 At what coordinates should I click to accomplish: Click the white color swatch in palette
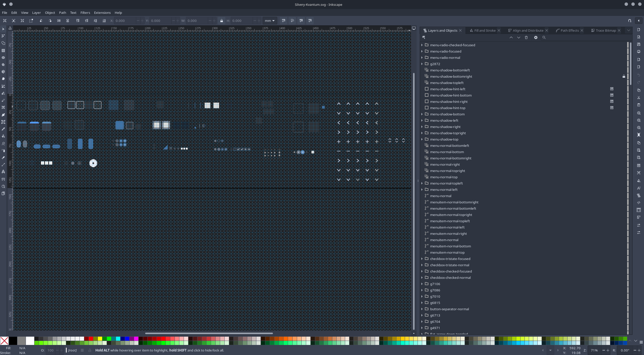click(30, 341)
